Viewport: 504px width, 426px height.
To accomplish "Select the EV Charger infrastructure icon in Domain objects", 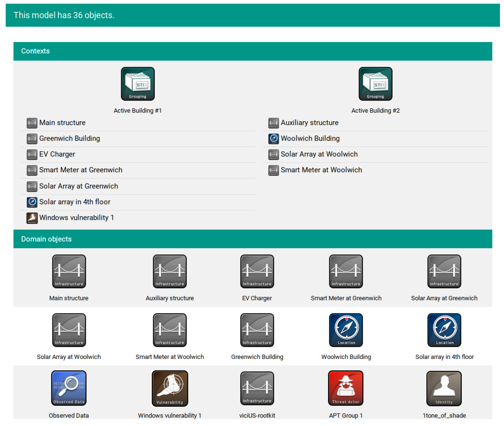I will tap(257, 271).
